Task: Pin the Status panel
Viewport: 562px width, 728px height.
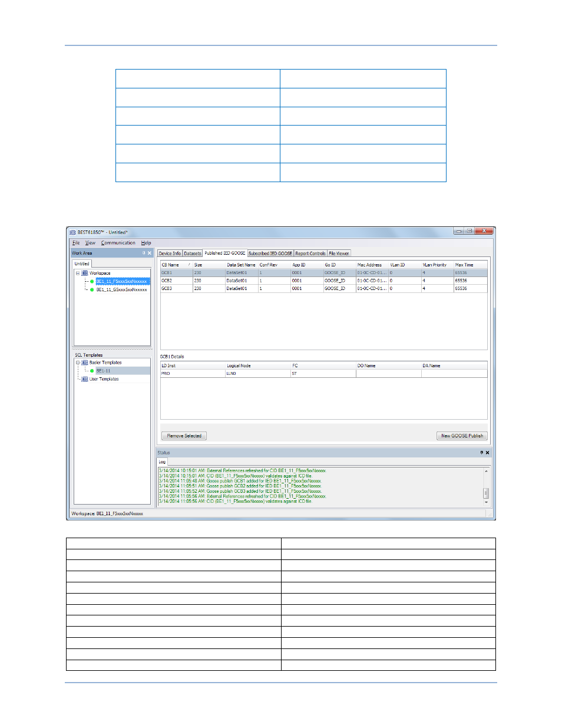Action: 481,453
